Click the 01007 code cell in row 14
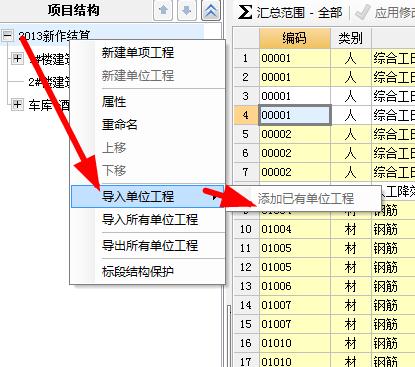 [295, 305]
